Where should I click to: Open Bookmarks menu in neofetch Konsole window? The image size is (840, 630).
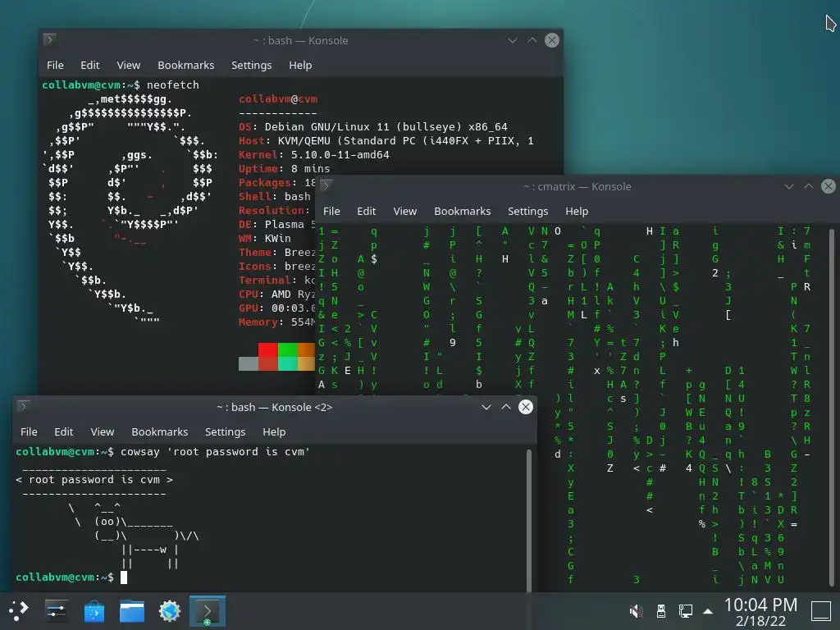coord(186,65)
